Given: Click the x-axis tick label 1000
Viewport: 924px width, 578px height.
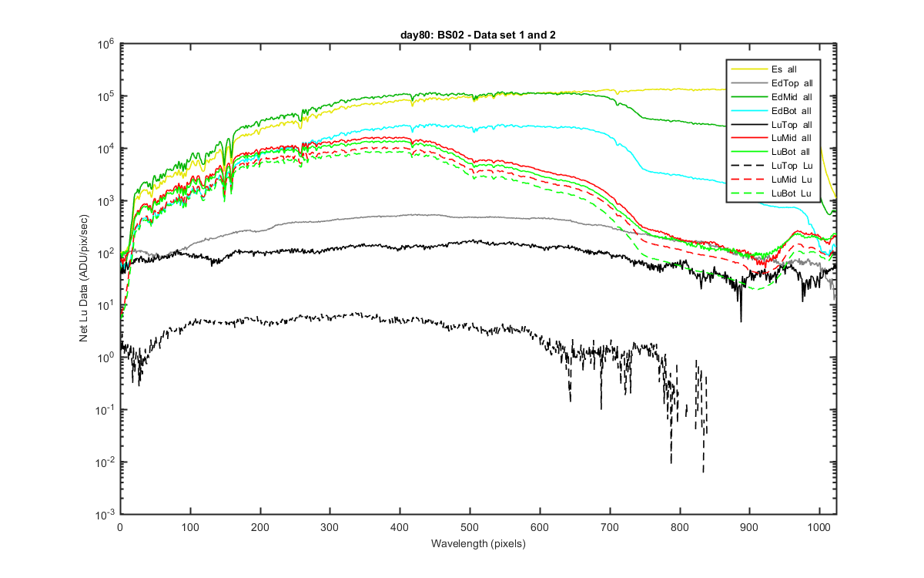Looking at the screenshot, I should click(x=819, y=527).
